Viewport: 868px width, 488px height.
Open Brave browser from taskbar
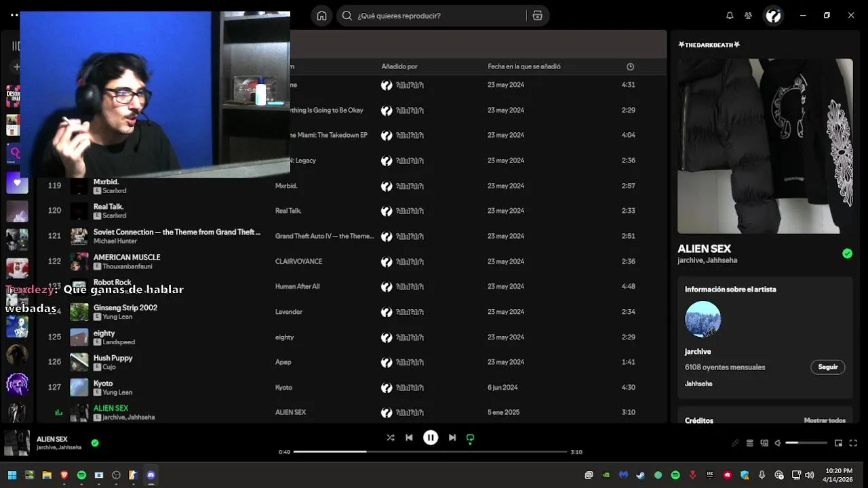tap(64, 475)
